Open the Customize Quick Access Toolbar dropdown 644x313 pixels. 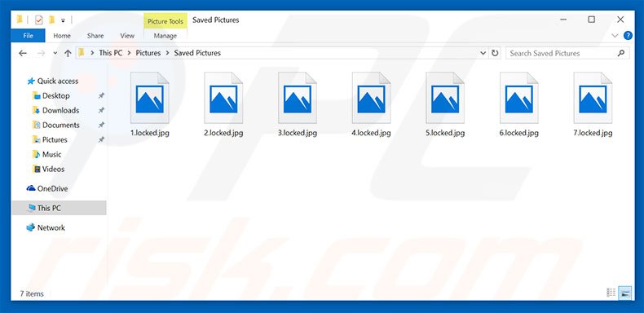[63, 20]
